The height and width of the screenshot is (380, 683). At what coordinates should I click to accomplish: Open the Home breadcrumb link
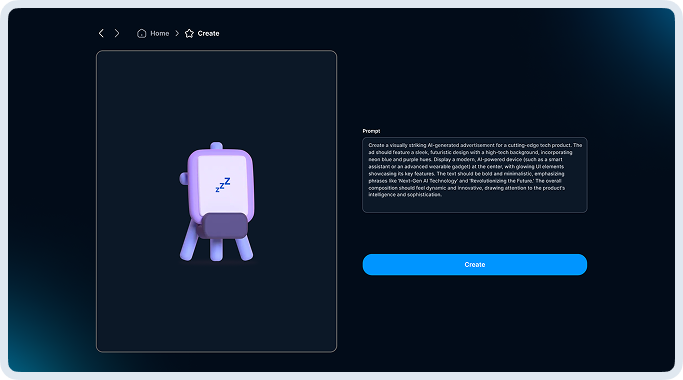[159, 34]
